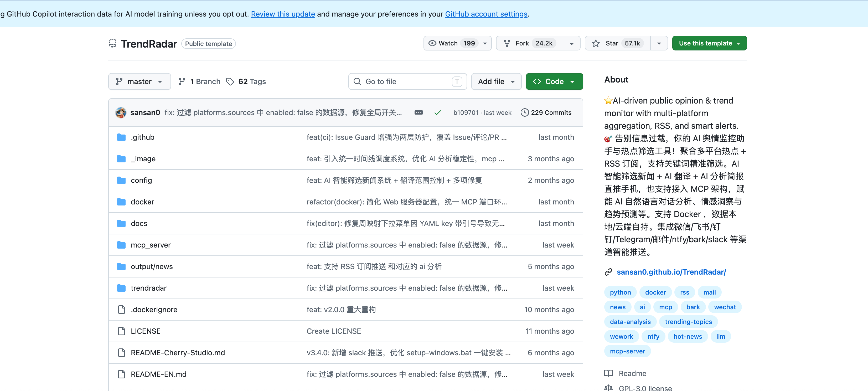Image resolution: width=868 pixels, height=391 pixels.
Task: Select the mcp-server topic tag
Action: click(627, 351)
